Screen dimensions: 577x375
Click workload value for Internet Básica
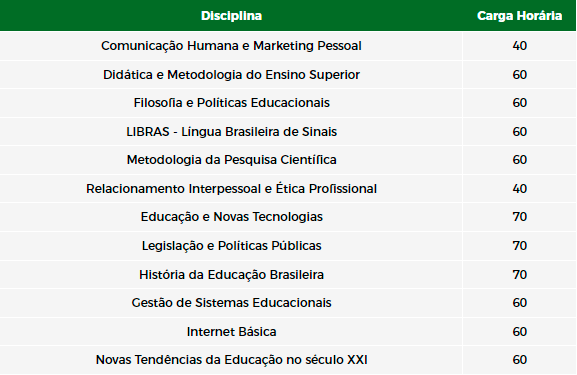click(519, 332)
